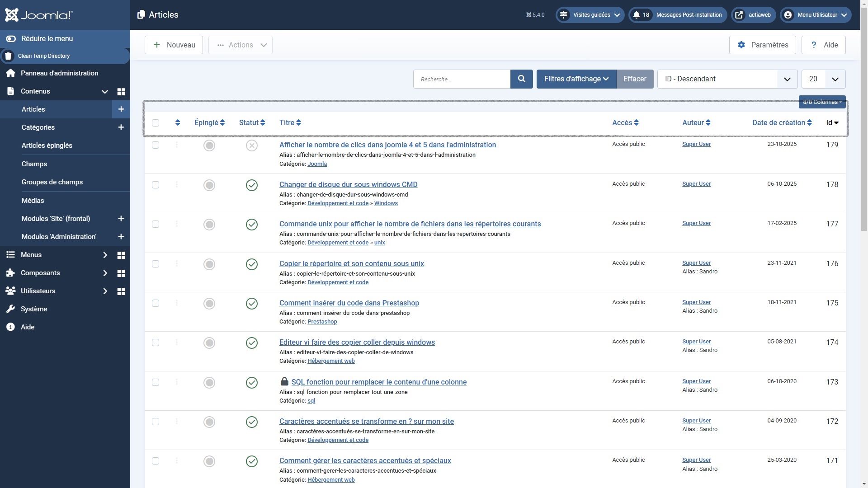868x488 pixels.
Task: Open the Actions dropdown
Action: pos(240,45)
